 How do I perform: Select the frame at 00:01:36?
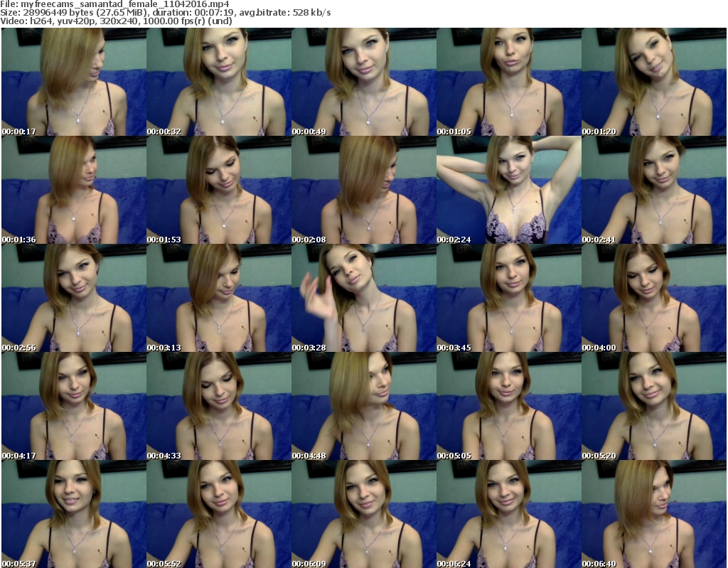pyautogui.click(x=74, y=190)
